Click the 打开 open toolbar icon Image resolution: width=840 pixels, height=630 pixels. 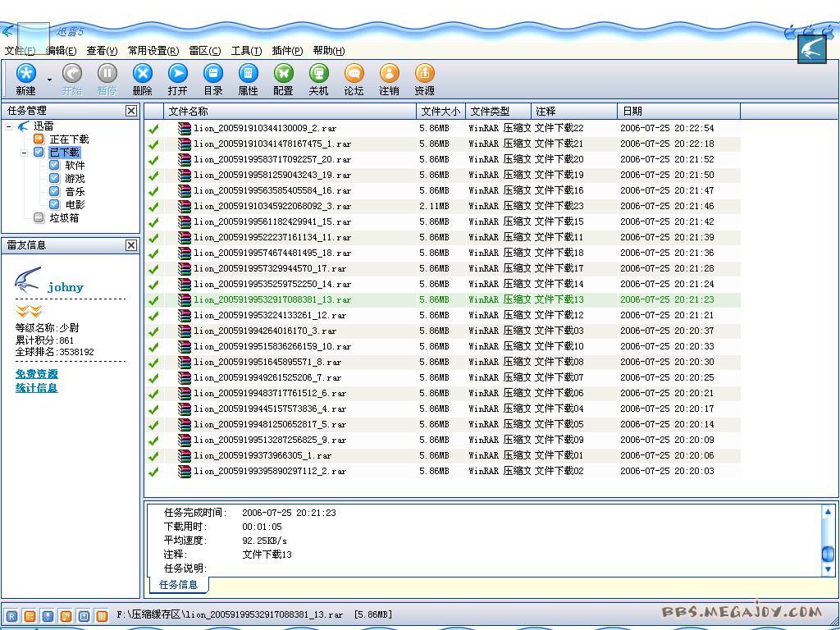click(x=178, y=73)
